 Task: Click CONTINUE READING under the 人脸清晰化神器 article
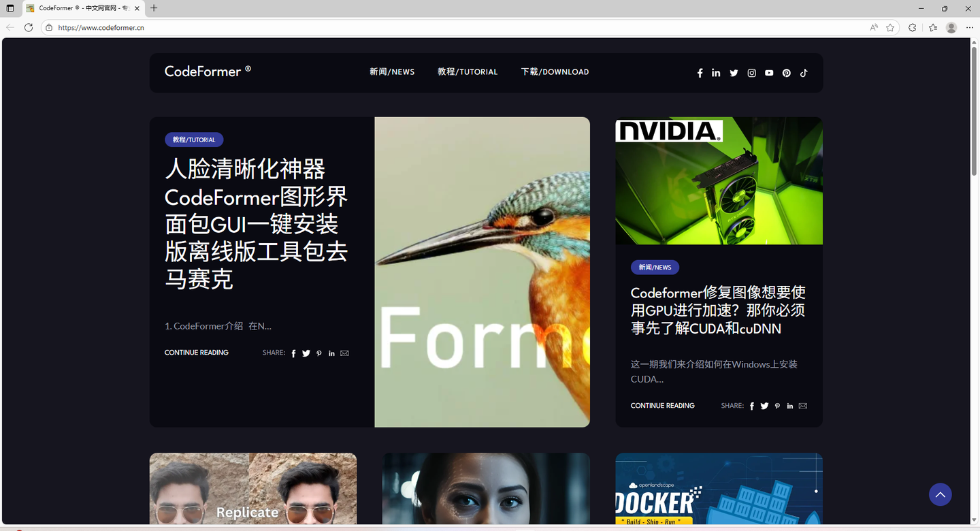pyautogui.click(x=197, y=353)
